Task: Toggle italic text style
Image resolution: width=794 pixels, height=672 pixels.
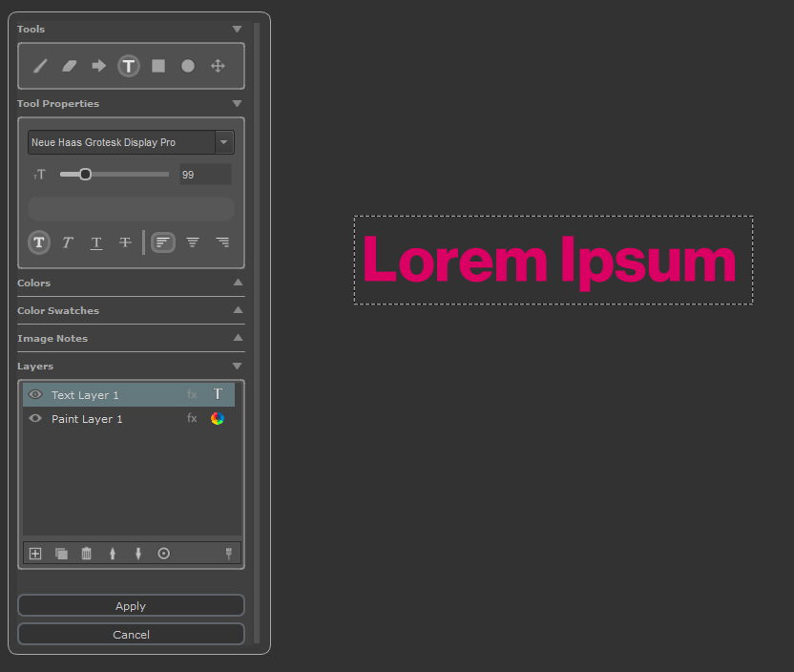Action: (x=68, y=242)
